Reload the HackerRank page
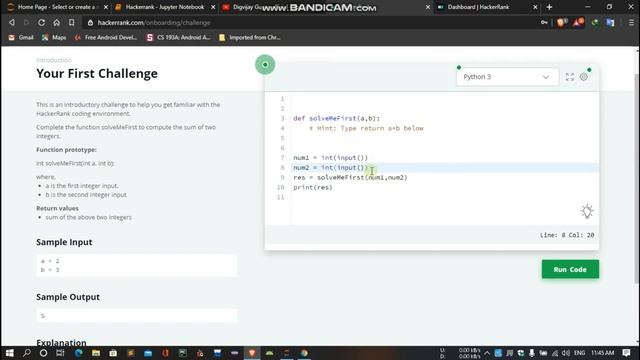Screen dimensions: 640x360 (x=41, y=22)
